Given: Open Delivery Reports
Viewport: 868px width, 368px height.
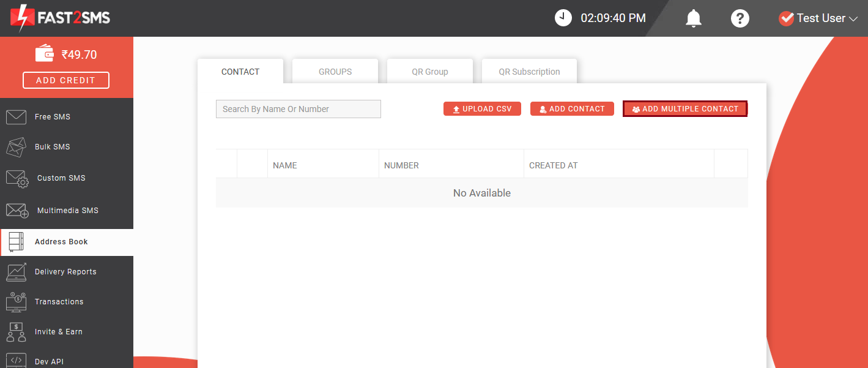Looking at the screenshot, I should (x=67, y=272).
